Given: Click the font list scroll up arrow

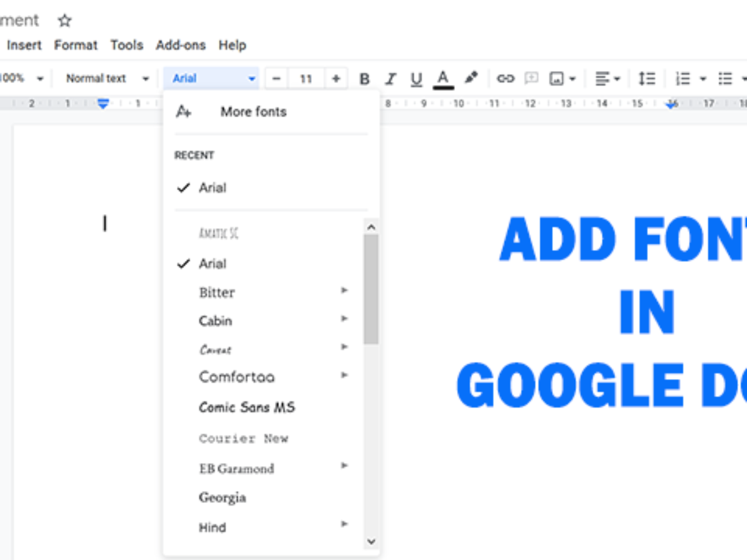Looking at the screenshot, I should 372,227.
